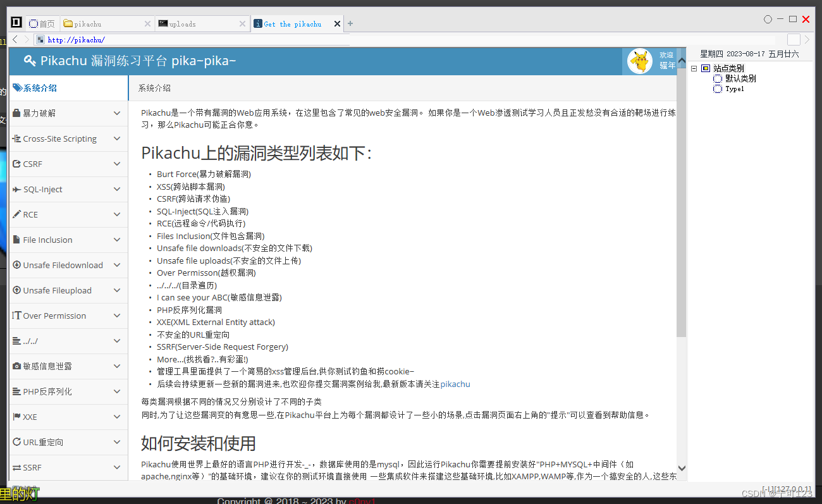
Task: Click the Unsafe Filedownload download icon
Action: pyautogui.click(x=17, y=265)
